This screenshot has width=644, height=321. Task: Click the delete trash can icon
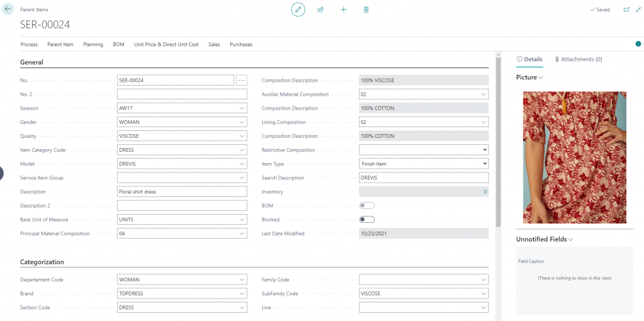[366, 9]
